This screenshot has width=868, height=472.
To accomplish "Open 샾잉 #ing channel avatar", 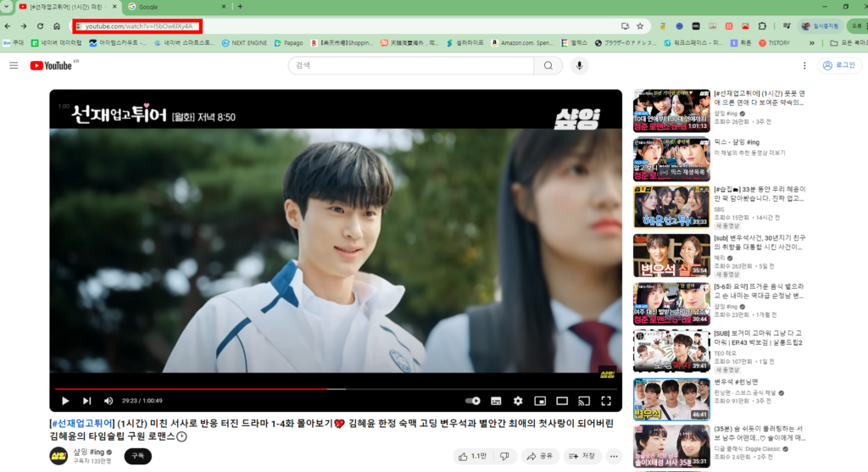I will click(58, 456).
